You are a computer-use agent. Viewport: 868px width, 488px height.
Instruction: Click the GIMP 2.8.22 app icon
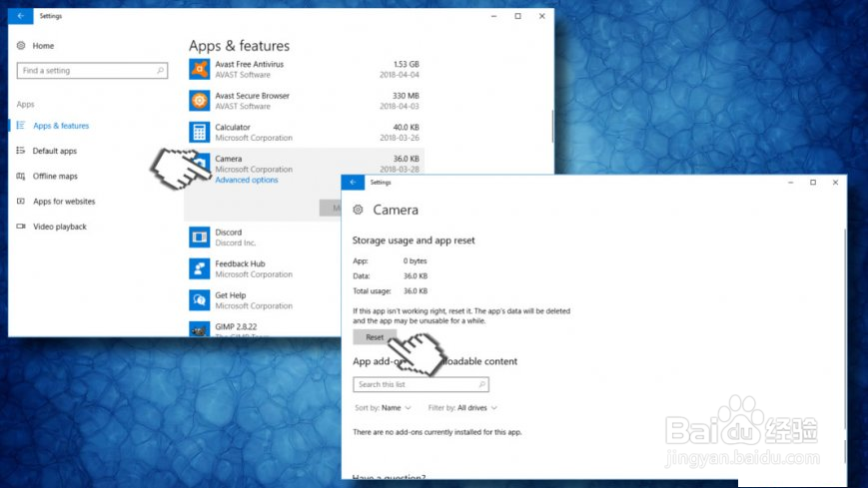click(200, 329)
